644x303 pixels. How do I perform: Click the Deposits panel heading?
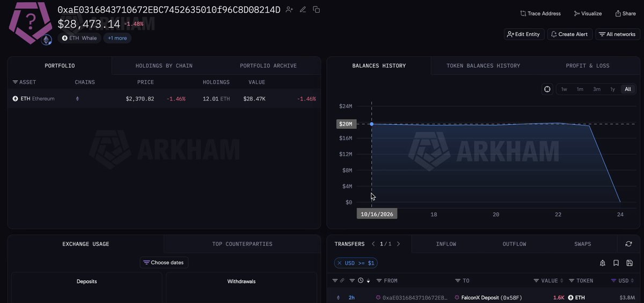87,282
